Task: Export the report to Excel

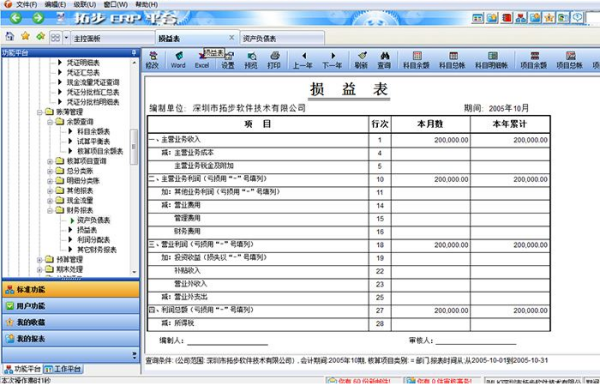Action: 202,60
